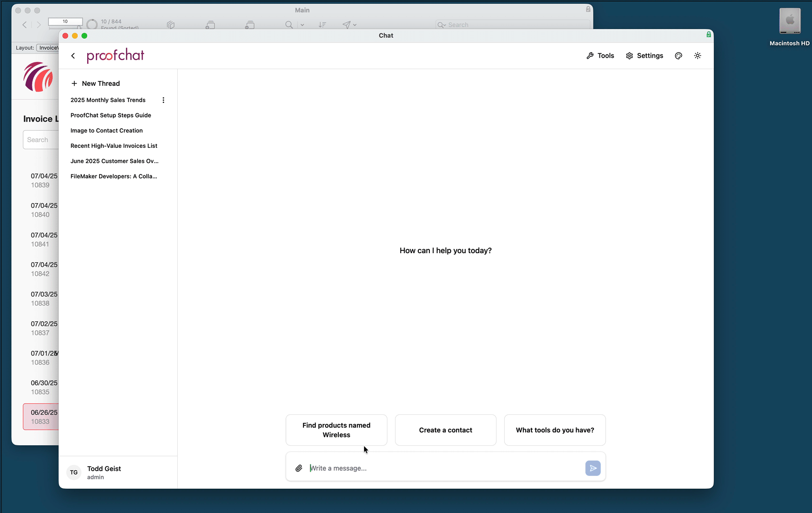Open options for 2025 Monthly Sales Trends thread
The image size is (812, 513).
point(163,100)
